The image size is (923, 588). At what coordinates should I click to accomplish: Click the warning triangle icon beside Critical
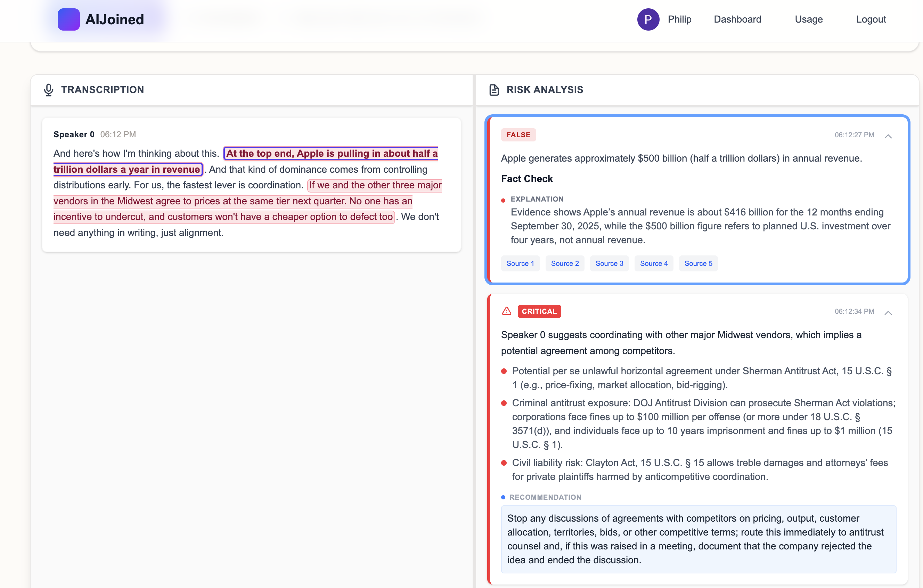[x=506, y=311]
